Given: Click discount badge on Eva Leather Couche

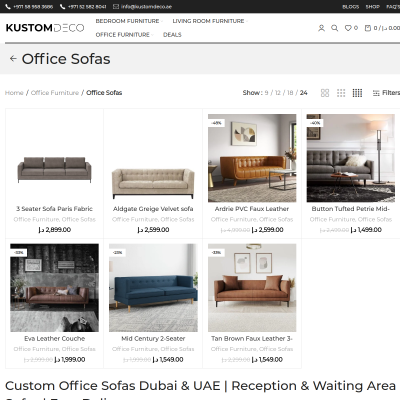Looking at the screenshot, I should [19, 253].
